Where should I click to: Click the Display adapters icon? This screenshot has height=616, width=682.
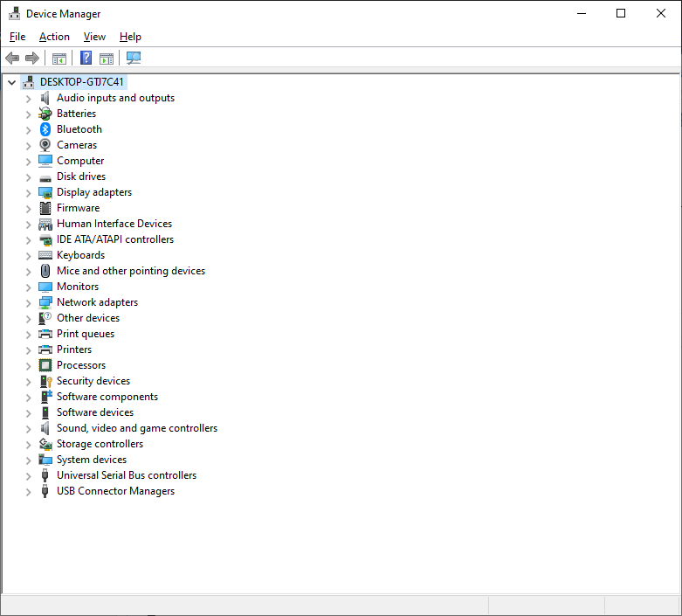(x=45, y=192)
